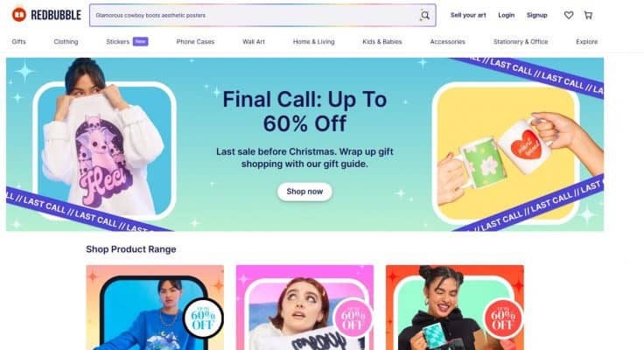Image resolution: width=644 pixels, height=350 pixels.
Task: Click the New badge beside Stickers
Action: 141,41
